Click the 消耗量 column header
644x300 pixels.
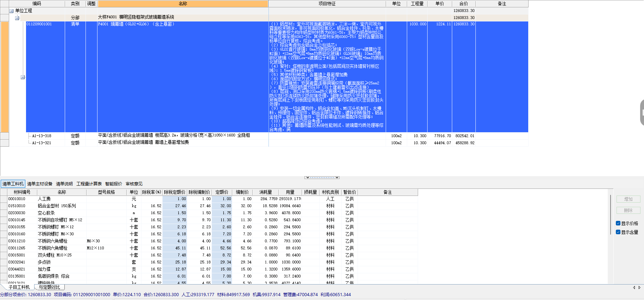[265, 192]
